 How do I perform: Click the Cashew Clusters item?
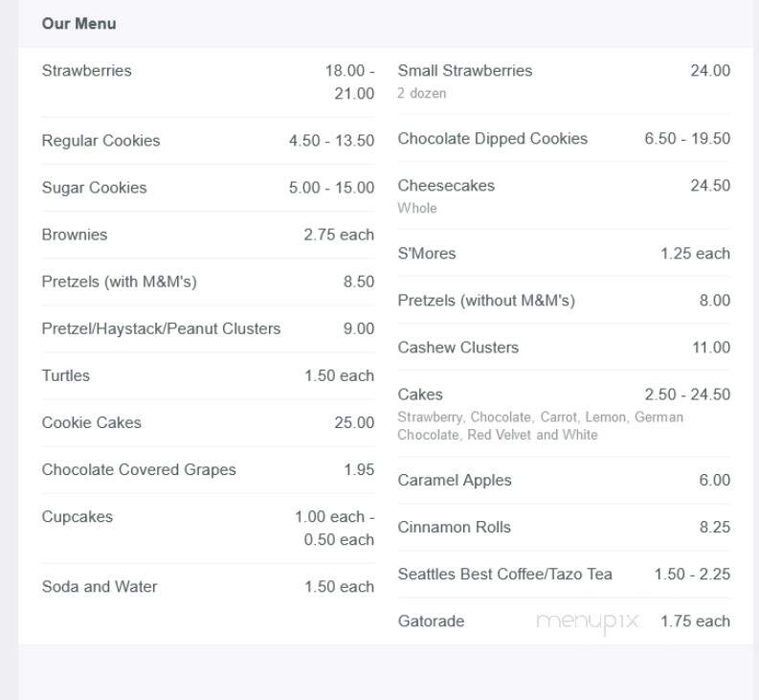coord(458,348)
